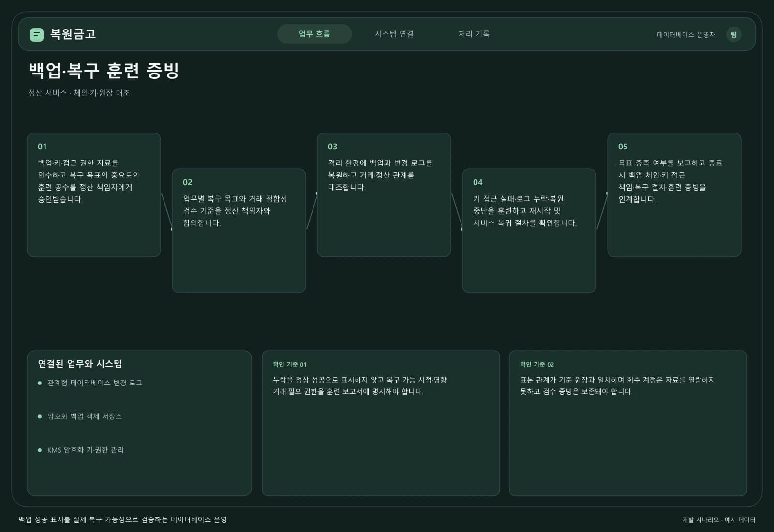The image size is (774, 532).
Task: Open step 02 card about 업무별 복구 목표
Action: coord(239,231)
